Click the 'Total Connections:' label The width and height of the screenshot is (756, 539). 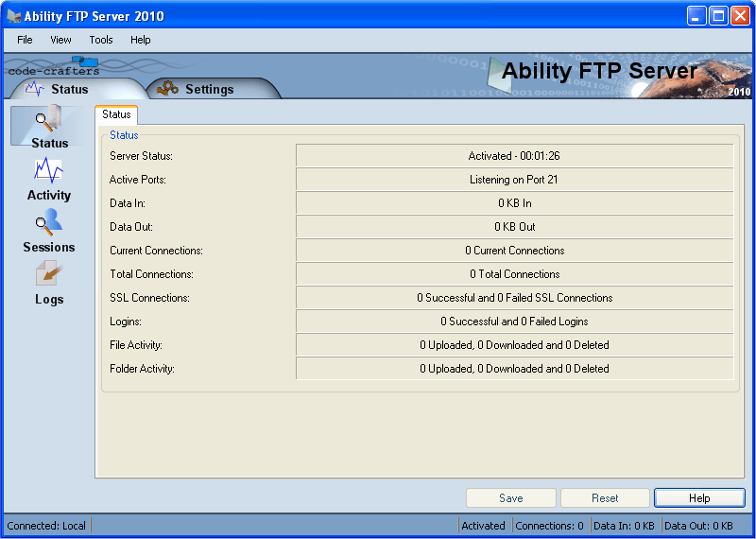pos(151,274)
